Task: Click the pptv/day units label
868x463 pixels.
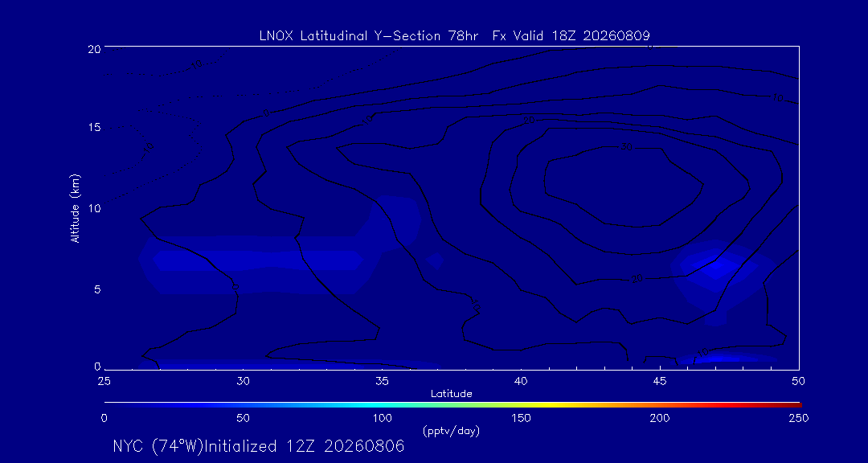Action: point(451,431)
